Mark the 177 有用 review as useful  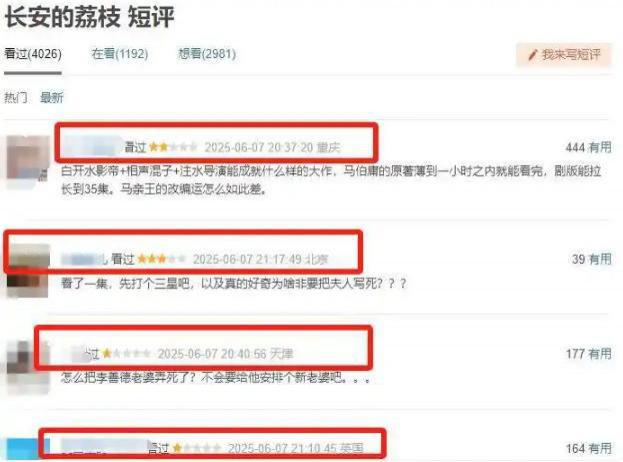pos(588,354)
